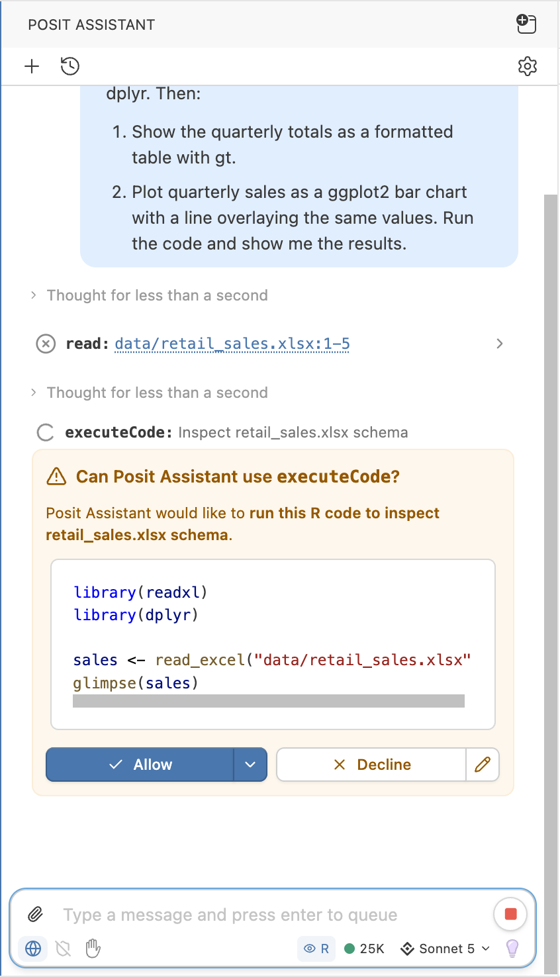Screen dimensions: 560x977
Task: Click 'Show the quarterly totals' list item
Action: [x=292, y=144]
